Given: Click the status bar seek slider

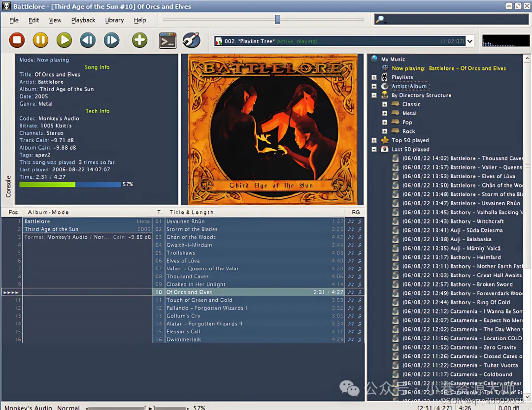Looking at the screenshot, I should (137, 408).
